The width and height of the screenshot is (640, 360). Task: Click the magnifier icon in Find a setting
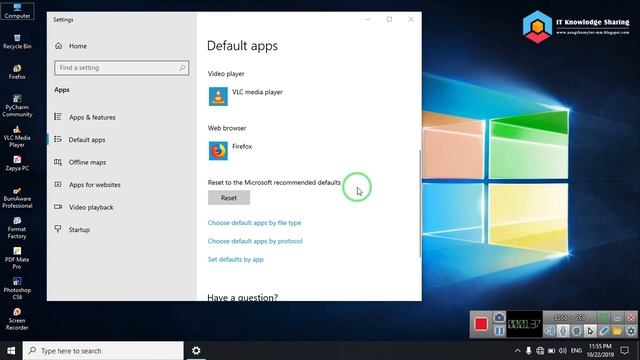pos(182,68)
